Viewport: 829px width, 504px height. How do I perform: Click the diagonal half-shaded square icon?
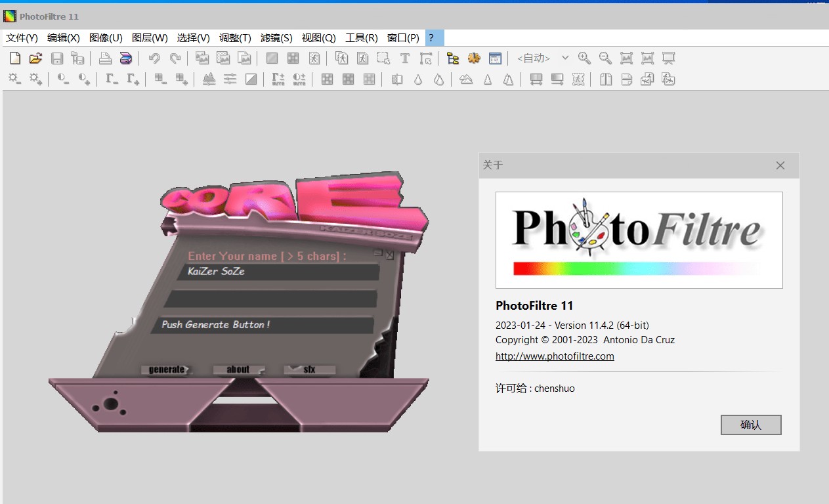click(x=251, y=79)
